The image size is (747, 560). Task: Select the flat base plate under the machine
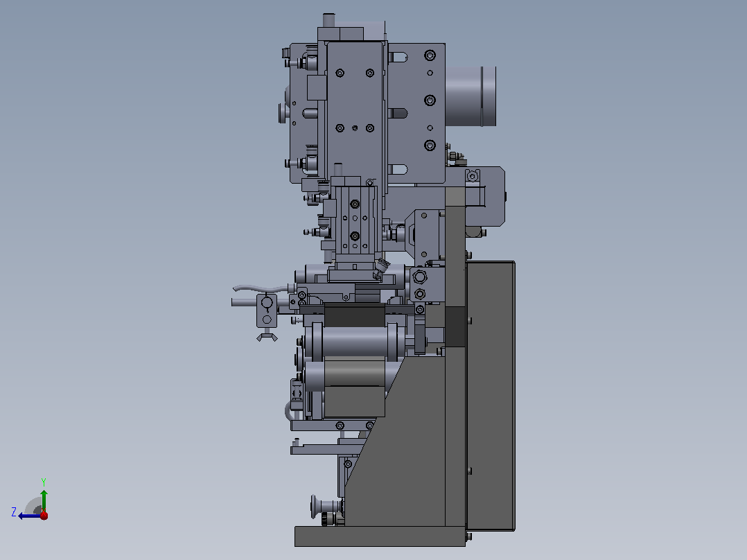pos(380,536)
